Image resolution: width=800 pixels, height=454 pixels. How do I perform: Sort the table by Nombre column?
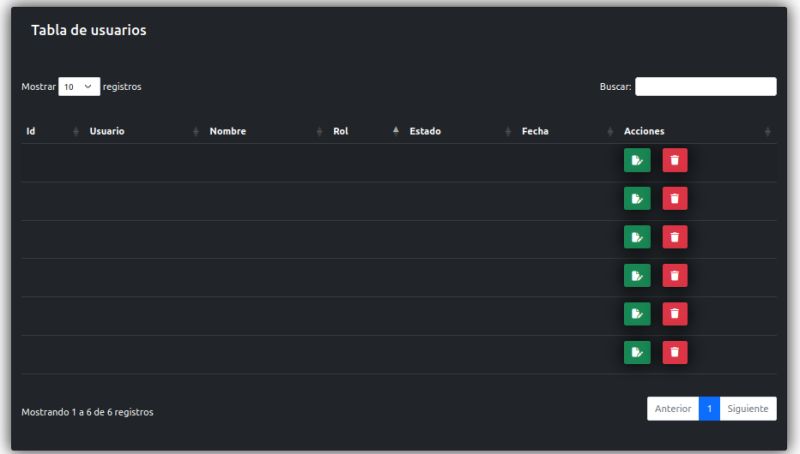266,131
